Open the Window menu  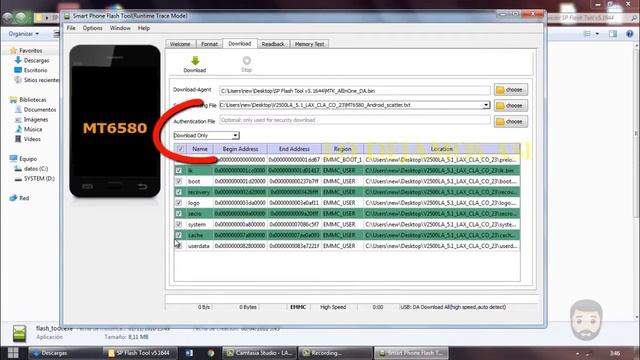[120, 28]
